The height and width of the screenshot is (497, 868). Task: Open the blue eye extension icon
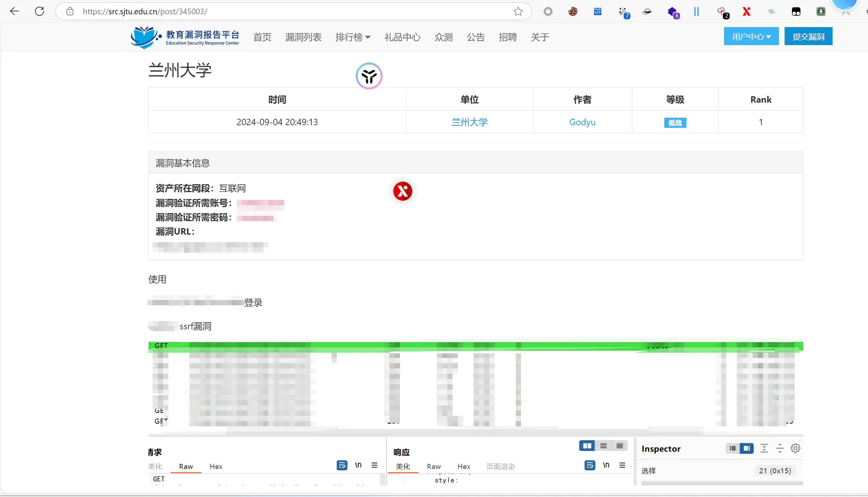(771, 12)
